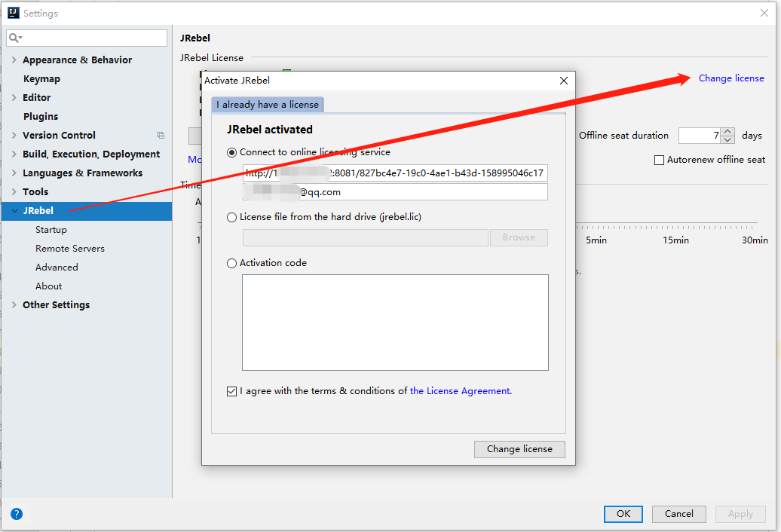Open JRebel Startup settings
The width and height of the screenshot is (781, 532).
51,229
